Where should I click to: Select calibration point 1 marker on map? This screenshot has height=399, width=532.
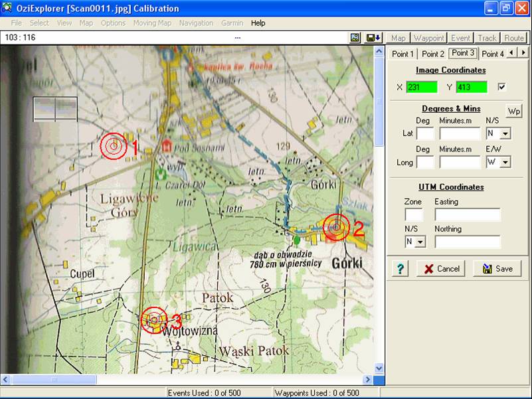(114, 146)
